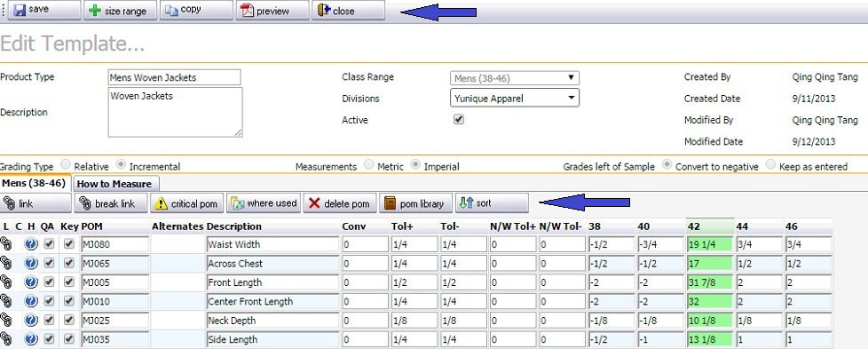The width and height of the screenshot is (868, 349).
Task: Toggle QA checkbox for Waist Width
Action: [50, 243]
